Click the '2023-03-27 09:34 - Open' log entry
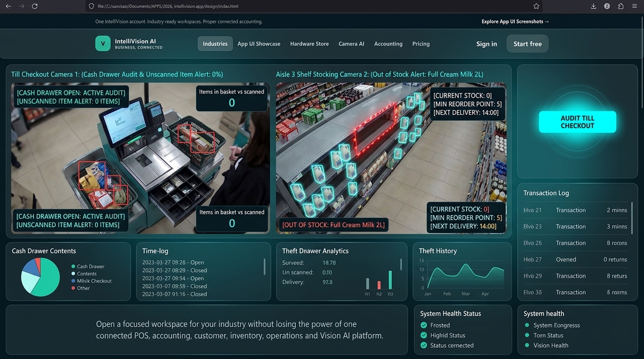Viewport: 644px width, 359px height. click(x=173, y=278)
